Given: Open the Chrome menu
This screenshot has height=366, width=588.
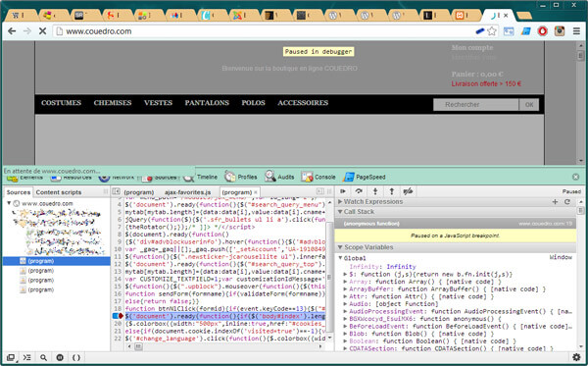Looking at the screenshot, I should point(576,31).
